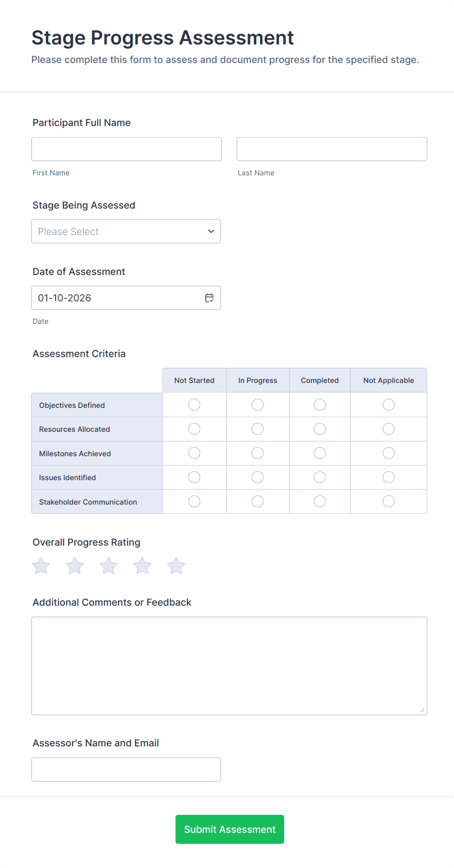Screen dimensions: 454x868
Task: Click the First Name input field
Action: point(126,149)
